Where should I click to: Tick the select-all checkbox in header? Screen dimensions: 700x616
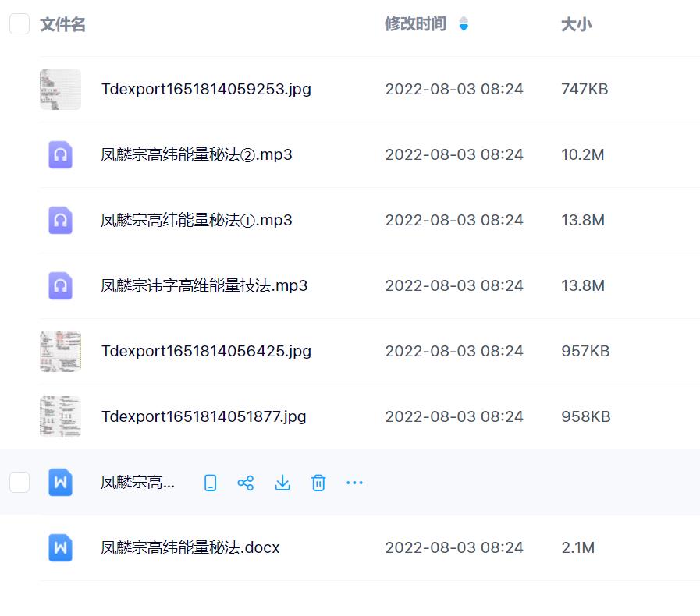click(x=20, y=24)
